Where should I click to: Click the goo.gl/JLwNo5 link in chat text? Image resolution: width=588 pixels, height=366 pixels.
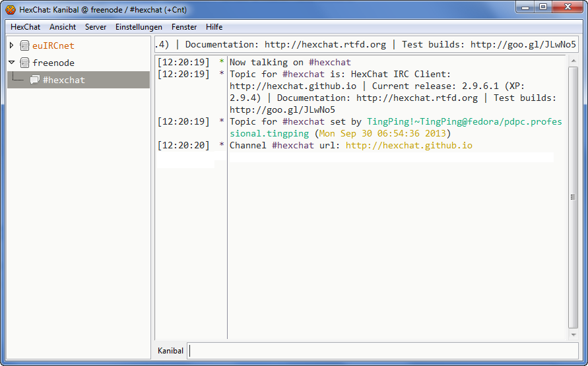pyautogui.click(x=282, y=110)
